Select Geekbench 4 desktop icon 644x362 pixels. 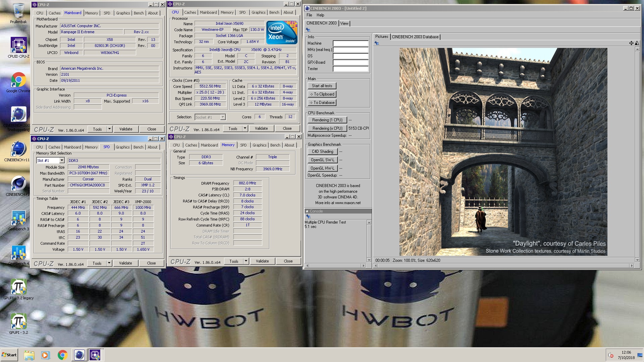[x=18, y=255]
